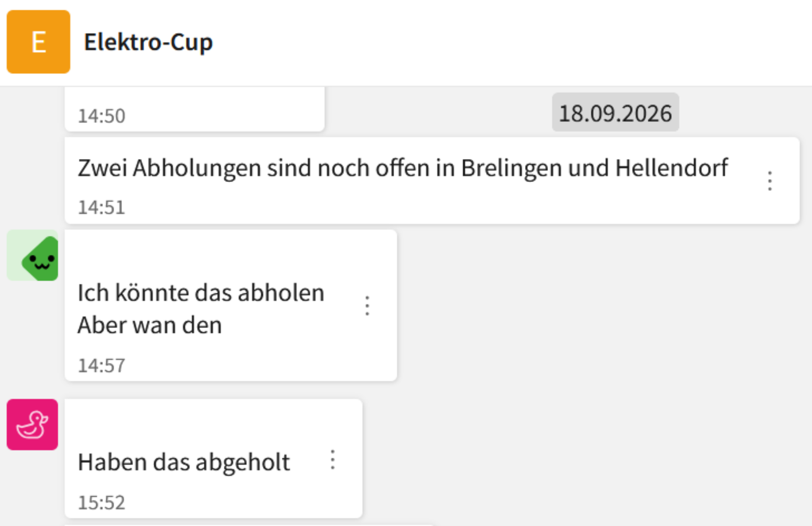812x526 pixels.
Task: Open options for 'Ich könnte das abholen' message
Action: (x=367, y=305)
